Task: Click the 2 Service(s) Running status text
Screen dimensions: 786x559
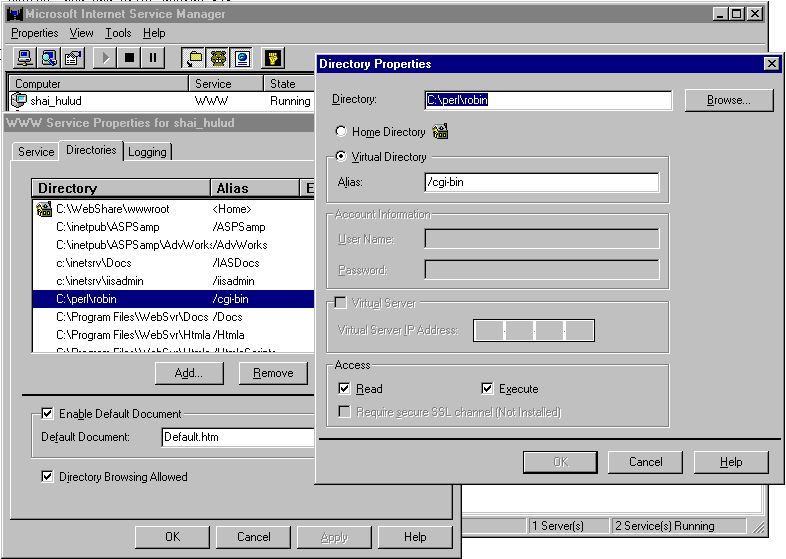Action: 665,526
